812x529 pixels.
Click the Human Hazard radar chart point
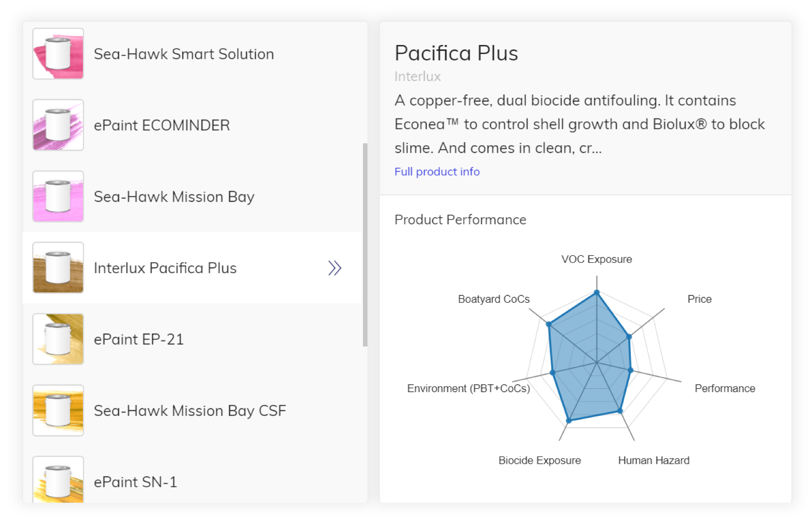620,410
